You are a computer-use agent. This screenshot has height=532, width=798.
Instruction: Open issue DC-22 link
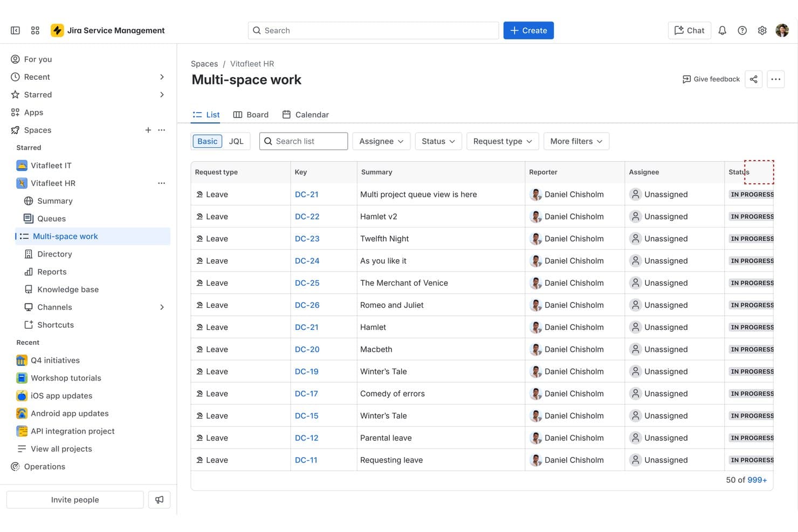[307, 217]
